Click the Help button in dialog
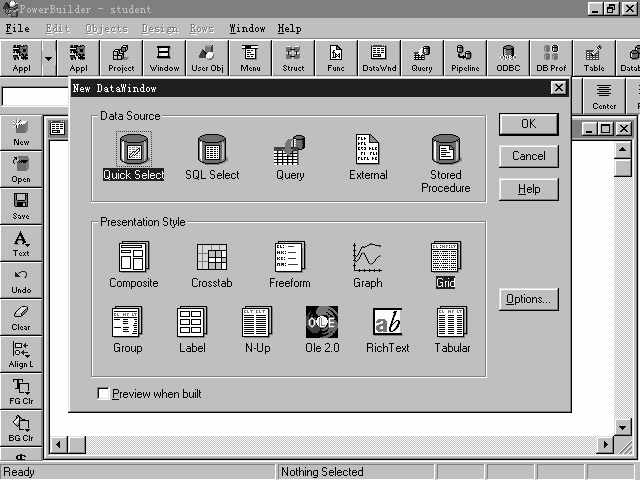The height and width of the screenshot is (480, 640). (x=529, y=189)
